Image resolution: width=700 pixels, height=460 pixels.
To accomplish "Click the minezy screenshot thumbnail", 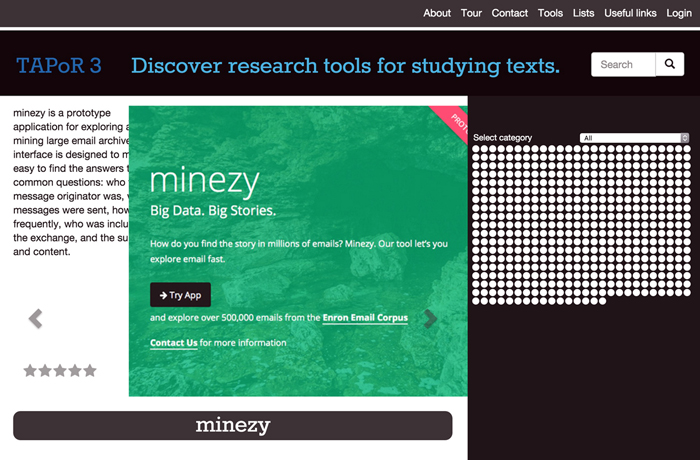I will click(298, 251).
